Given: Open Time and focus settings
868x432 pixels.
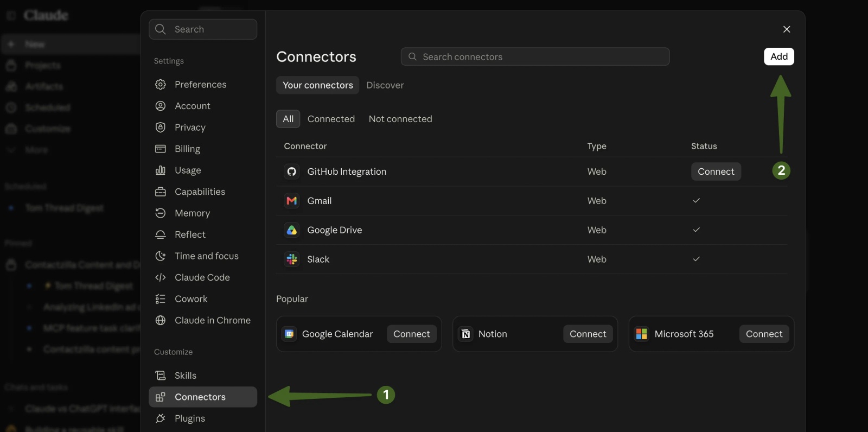Looking at the screenshot, I should [x=203, y=256].
